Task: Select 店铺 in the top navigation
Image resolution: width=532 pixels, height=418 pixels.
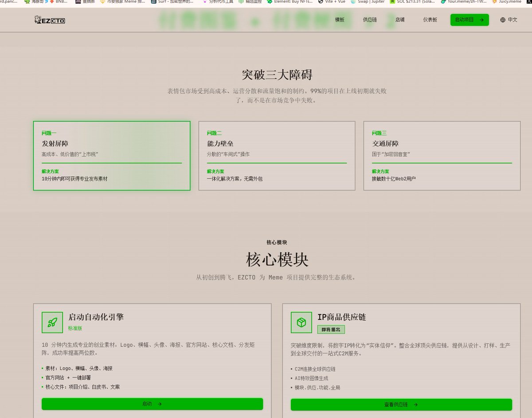Action: [400, 20]
